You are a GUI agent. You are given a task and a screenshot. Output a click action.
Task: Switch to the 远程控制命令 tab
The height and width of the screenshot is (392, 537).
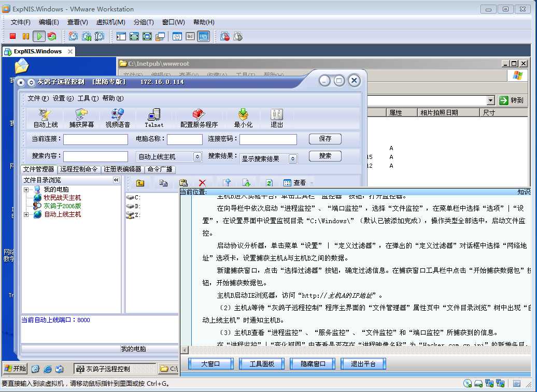coord(79,169)
